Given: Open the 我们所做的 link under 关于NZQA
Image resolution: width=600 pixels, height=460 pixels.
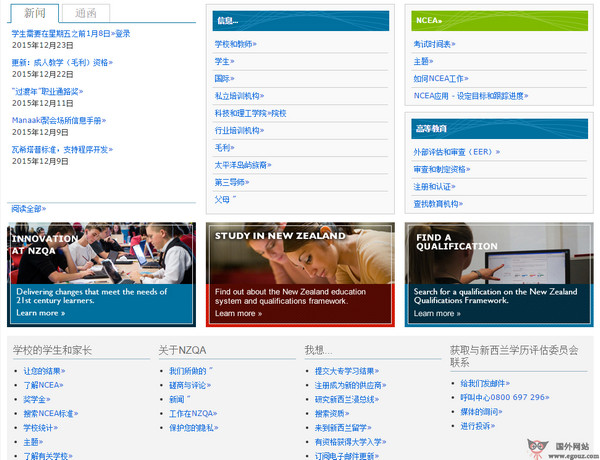Looking at the screenshot, I should (191, 371).
